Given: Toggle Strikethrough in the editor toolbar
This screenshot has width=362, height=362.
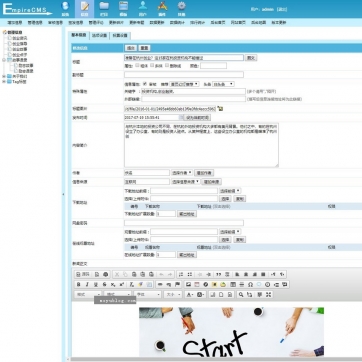Looking at the screenshot, I should click(105, 284).
